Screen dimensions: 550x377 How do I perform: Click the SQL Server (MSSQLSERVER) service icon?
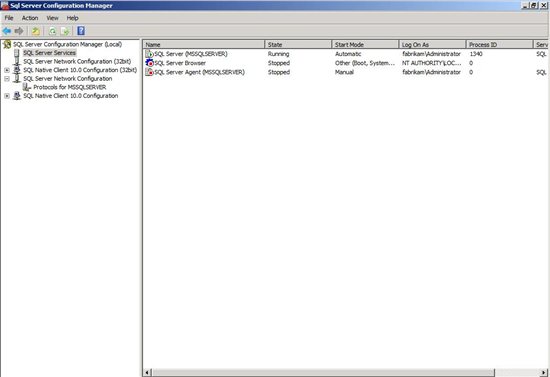click(149, 54)
